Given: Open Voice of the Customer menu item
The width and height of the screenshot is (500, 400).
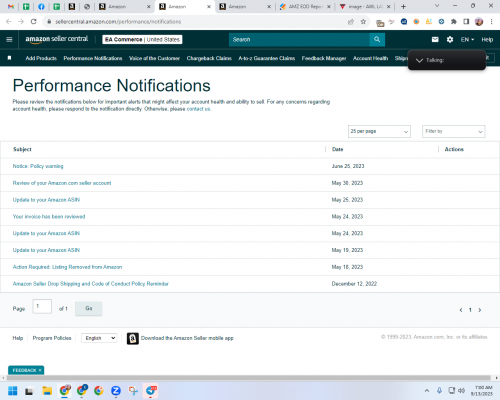Looking at the screenshot, I should (x=154, y=58).
